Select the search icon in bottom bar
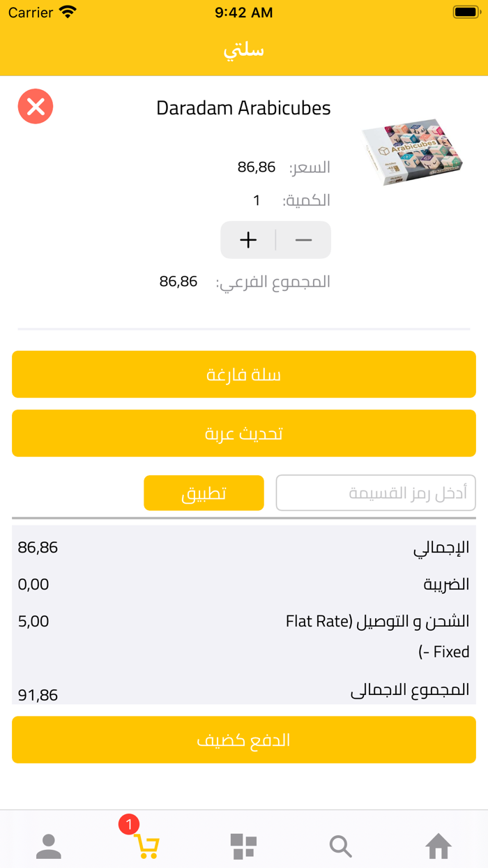This screenshot has width=488, height=868. [x=340, y=846]
